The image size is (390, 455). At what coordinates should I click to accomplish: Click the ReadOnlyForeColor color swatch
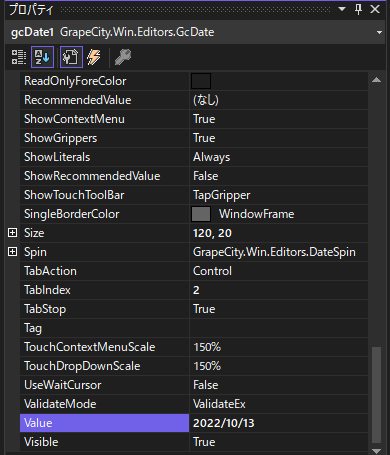point(201,81)
